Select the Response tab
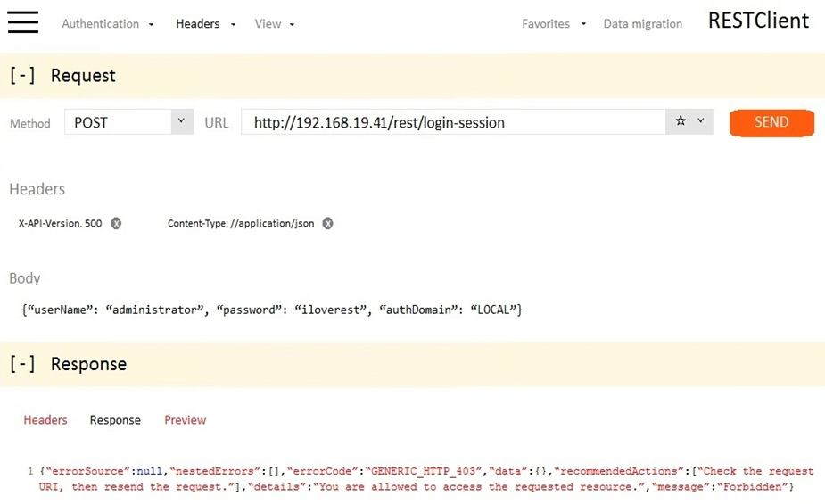 click(115, 420)
